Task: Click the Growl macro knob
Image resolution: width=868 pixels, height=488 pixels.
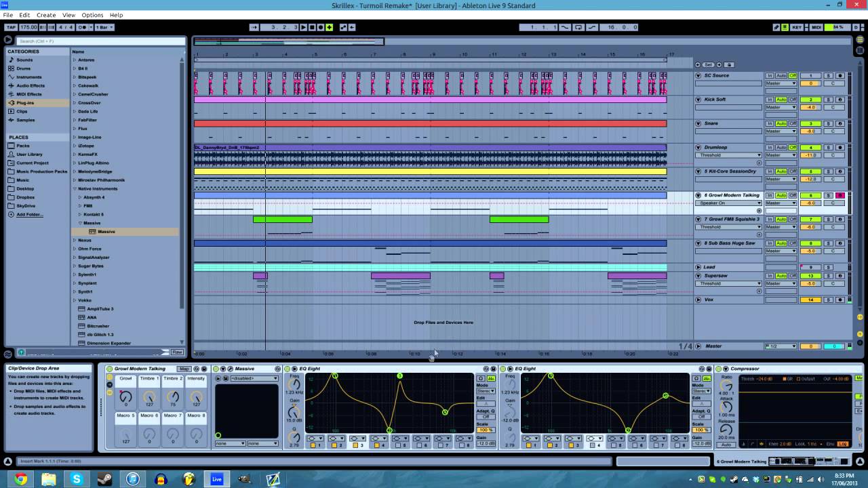Action: tap(125, 398)
